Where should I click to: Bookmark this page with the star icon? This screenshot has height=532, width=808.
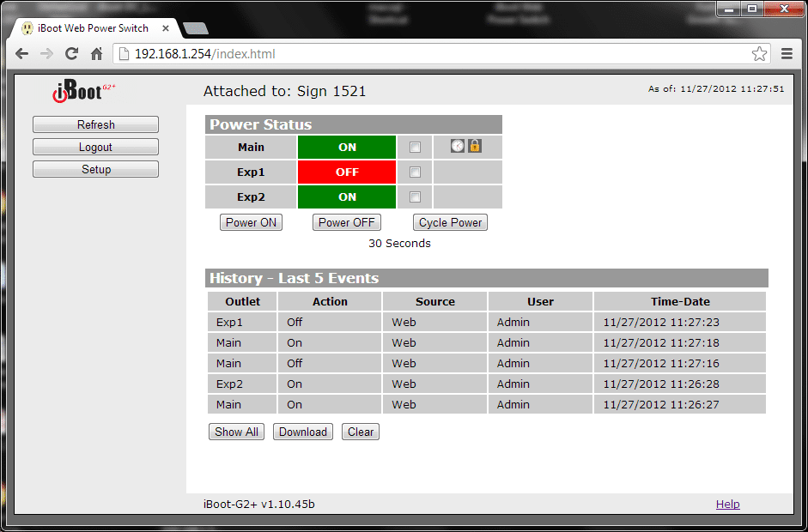click(x=759, y=54)
